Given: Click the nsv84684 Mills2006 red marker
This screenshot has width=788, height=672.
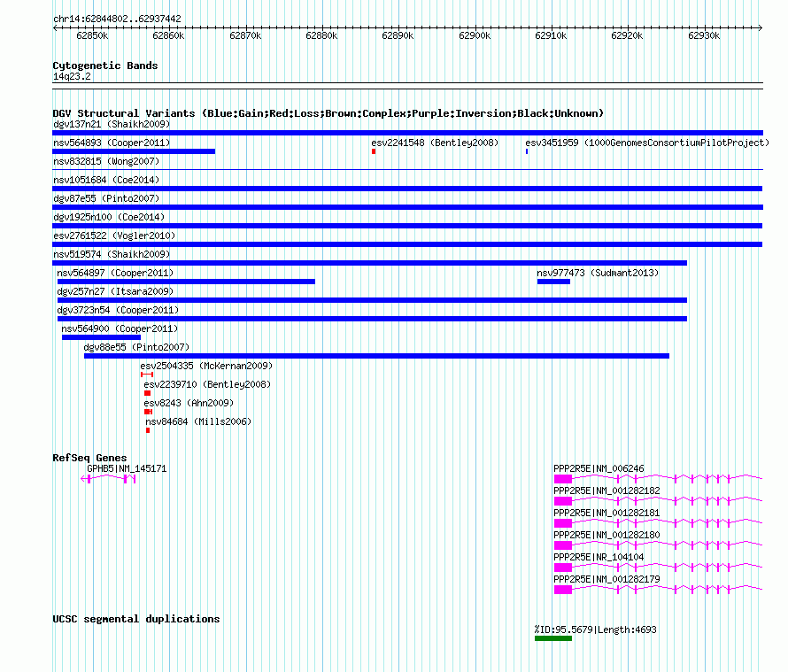Looking at the screenshot, I should [148, 430].
